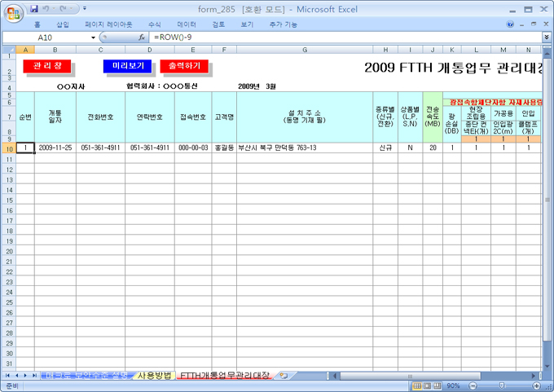This screenshot has height=392, width=554.
Task: Save the workbook from quick access toolbar
Action: click(33, 8)
